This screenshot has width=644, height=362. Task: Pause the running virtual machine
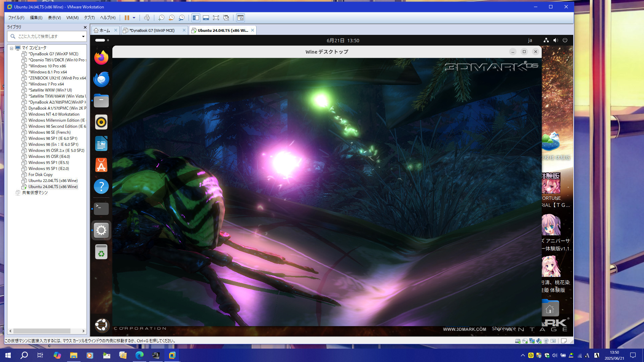coord(127,18)
